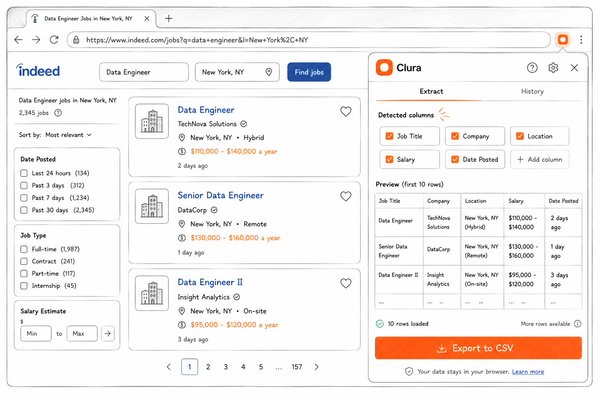This screenshot has width=600, height=400.
Task: Check Internship job type
Action: click(24, 286)
